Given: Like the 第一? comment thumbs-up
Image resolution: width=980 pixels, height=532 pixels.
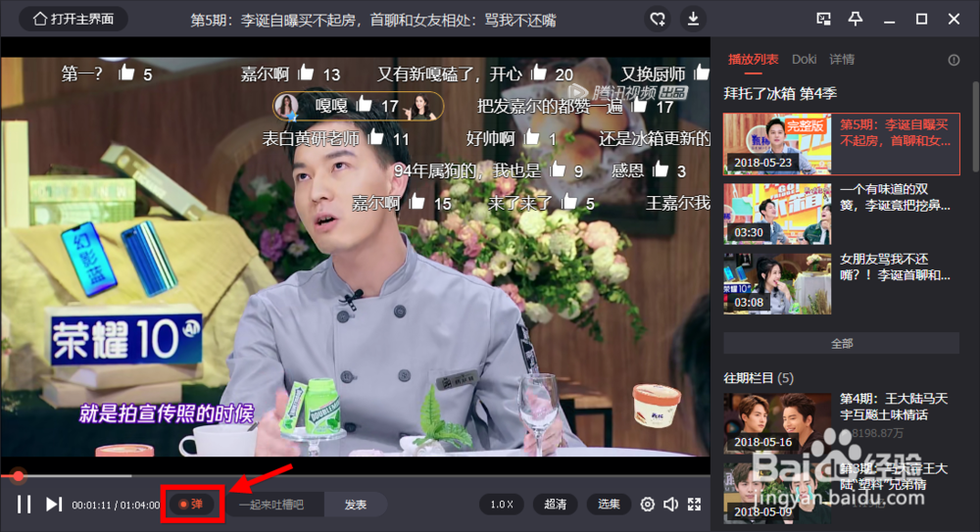Looking at the screenshot, I should click(126, 73).
